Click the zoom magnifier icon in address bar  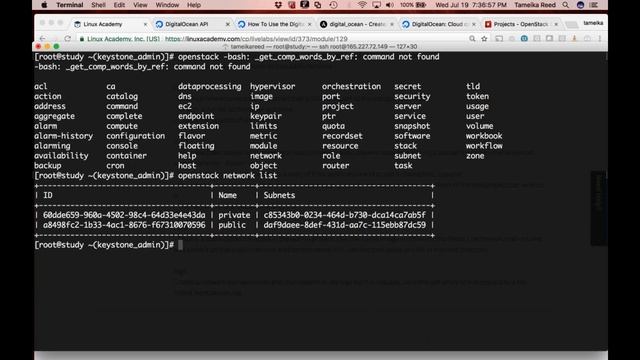472,39
